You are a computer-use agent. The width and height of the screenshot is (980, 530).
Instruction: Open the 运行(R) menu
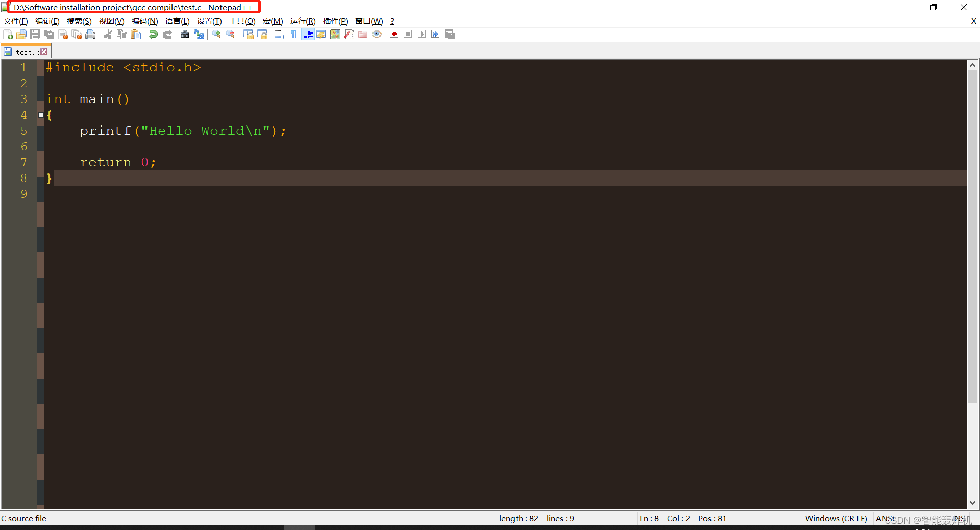[303, 21]
